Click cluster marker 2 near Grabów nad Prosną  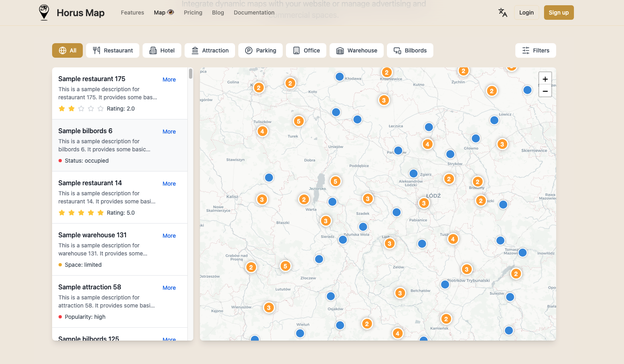point(251,267)
